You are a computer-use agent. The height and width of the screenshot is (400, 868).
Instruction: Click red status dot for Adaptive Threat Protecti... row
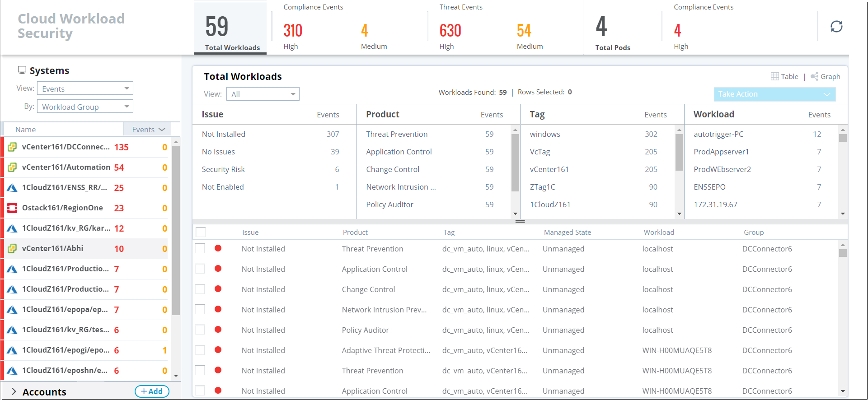point(218,350)
